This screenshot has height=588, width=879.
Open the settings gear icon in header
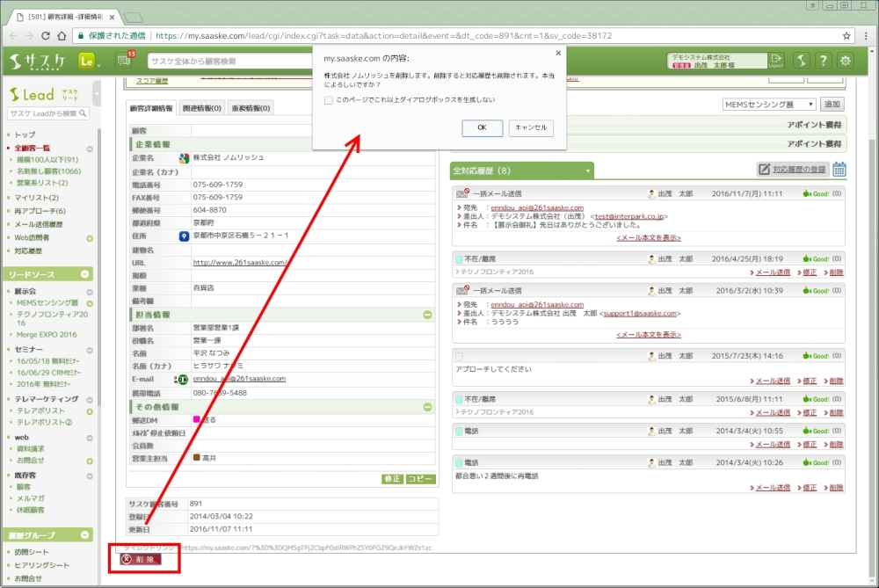pos(846,61)
